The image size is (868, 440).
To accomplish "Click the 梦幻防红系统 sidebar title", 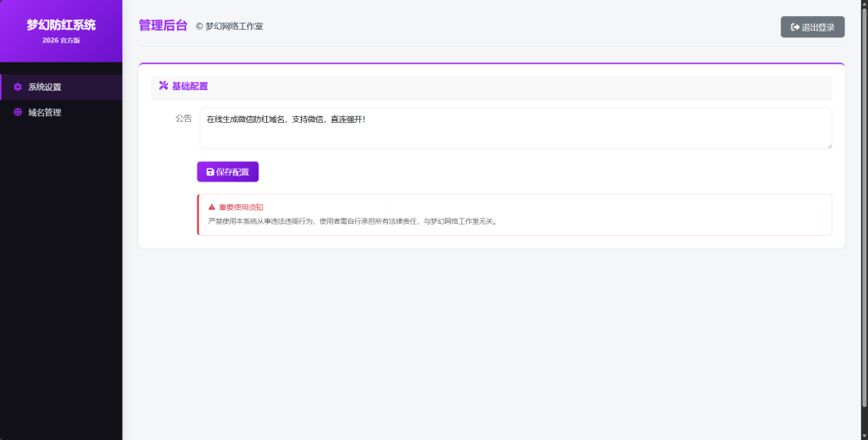I will (61, 25).
